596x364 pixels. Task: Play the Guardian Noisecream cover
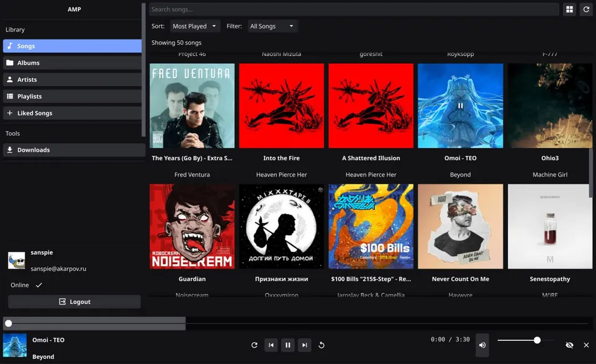coord(192,226)
